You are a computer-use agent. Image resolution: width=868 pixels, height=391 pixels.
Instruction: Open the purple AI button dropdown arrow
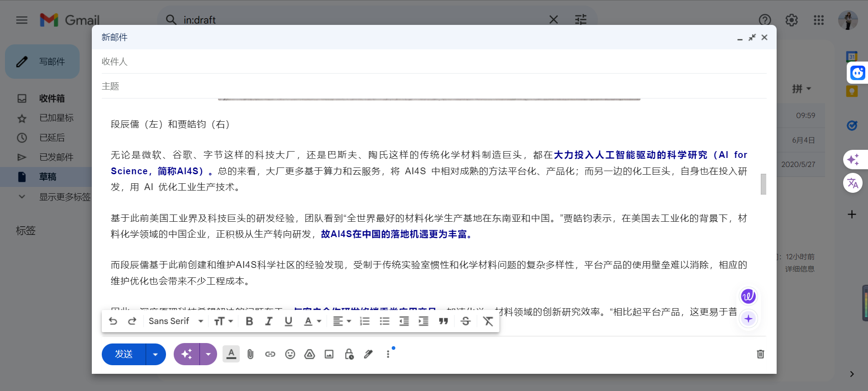(x=208, y=354)
